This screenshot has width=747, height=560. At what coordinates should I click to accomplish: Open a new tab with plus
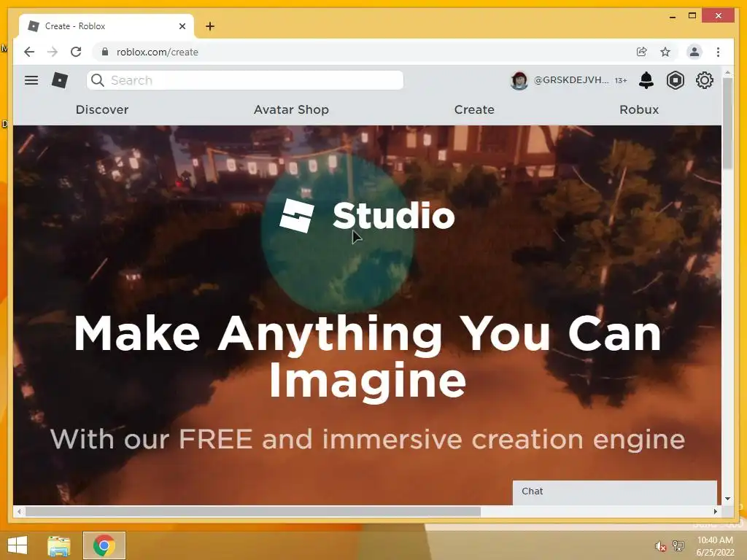tap(210, 26)
